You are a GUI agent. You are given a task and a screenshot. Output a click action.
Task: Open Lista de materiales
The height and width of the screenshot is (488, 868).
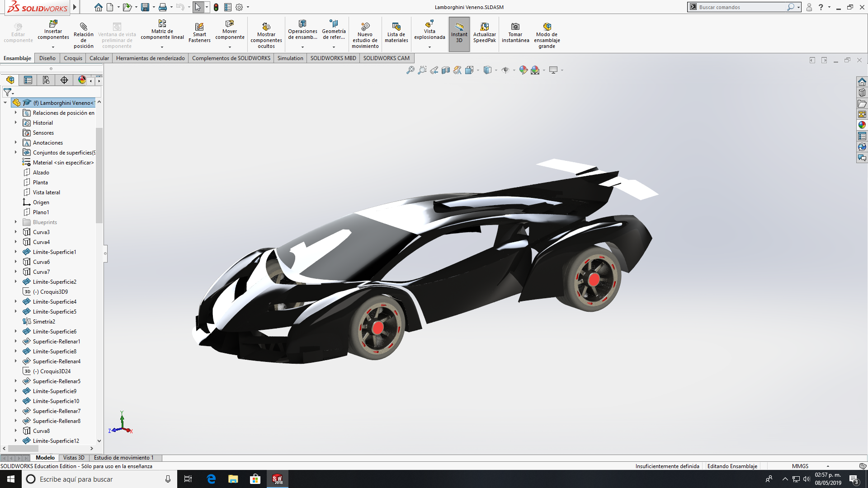point(396,33)
